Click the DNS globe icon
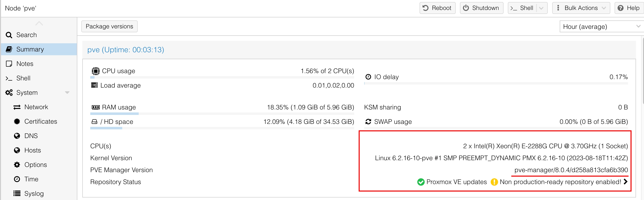 click(17, 136)
